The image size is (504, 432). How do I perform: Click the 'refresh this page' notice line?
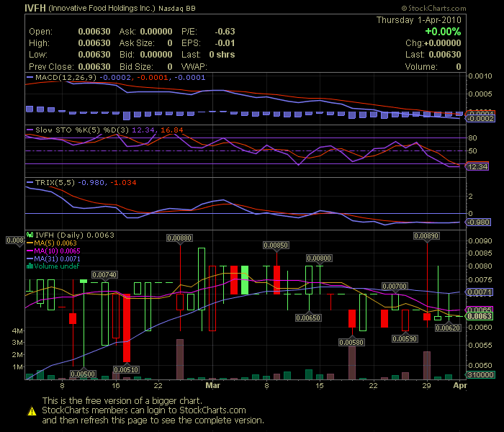pyautogui.click(x=153, y=420)
